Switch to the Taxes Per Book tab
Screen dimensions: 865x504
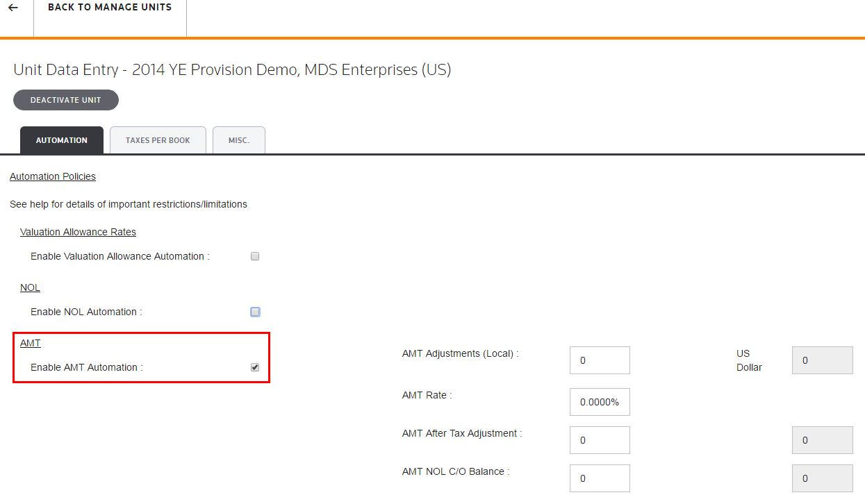(158, 140)
